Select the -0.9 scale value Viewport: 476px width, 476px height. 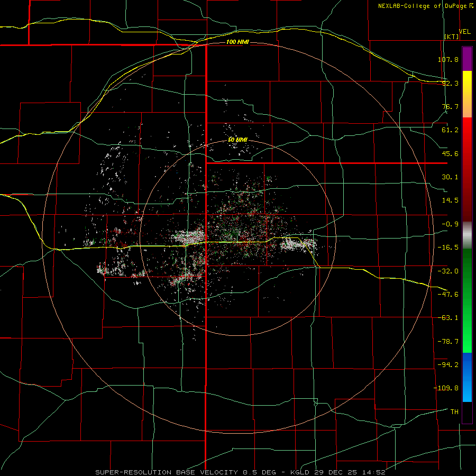(x=450, y=224)
